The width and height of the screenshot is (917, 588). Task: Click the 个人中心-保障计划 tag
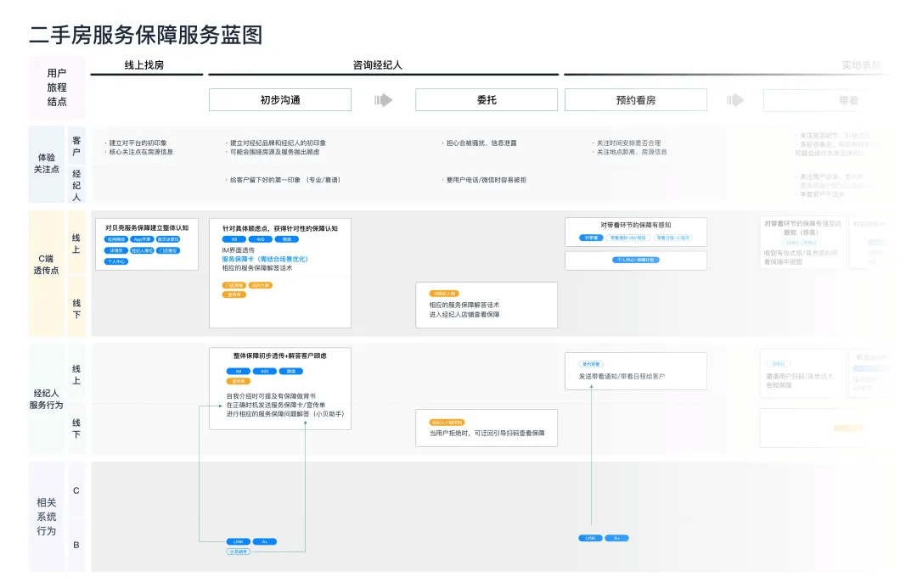point(636,260)
